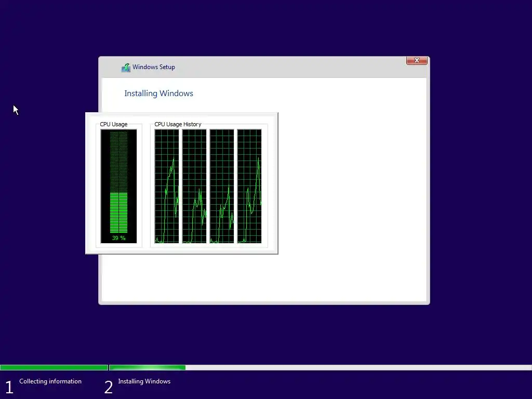
Task: Select the third CPU history graph
Action: point(221,187)
